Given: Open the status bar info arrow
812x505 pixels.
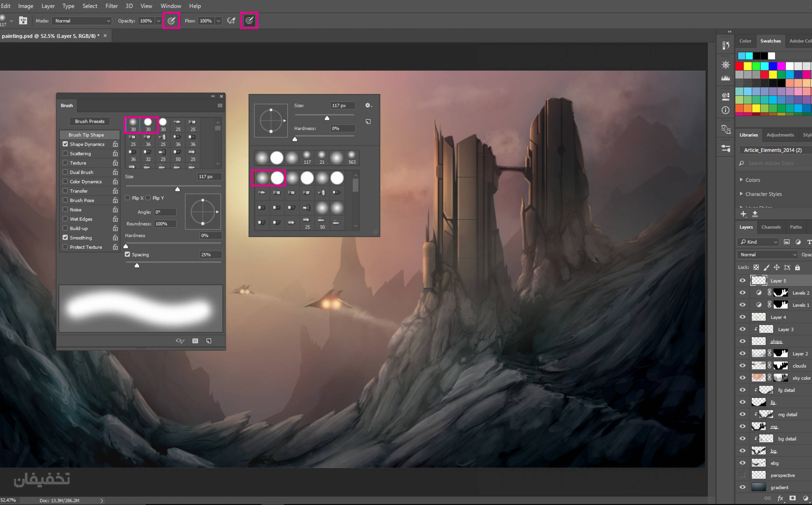Looking at the screenshot, I should point(102,500).
